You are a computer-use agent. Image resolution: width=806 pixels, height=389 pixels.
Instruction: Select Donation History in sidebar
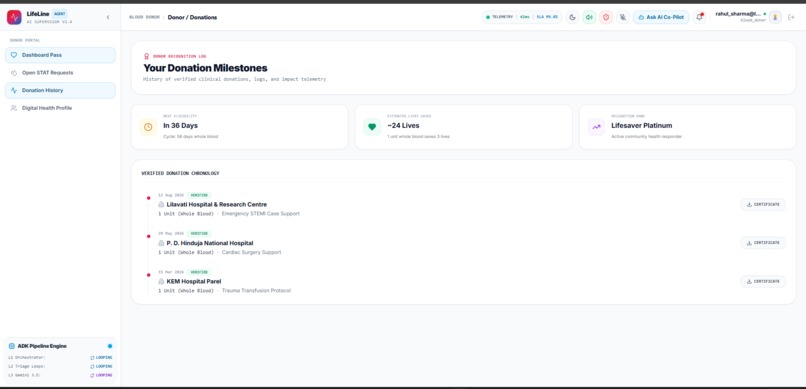[x=60, y=90]
